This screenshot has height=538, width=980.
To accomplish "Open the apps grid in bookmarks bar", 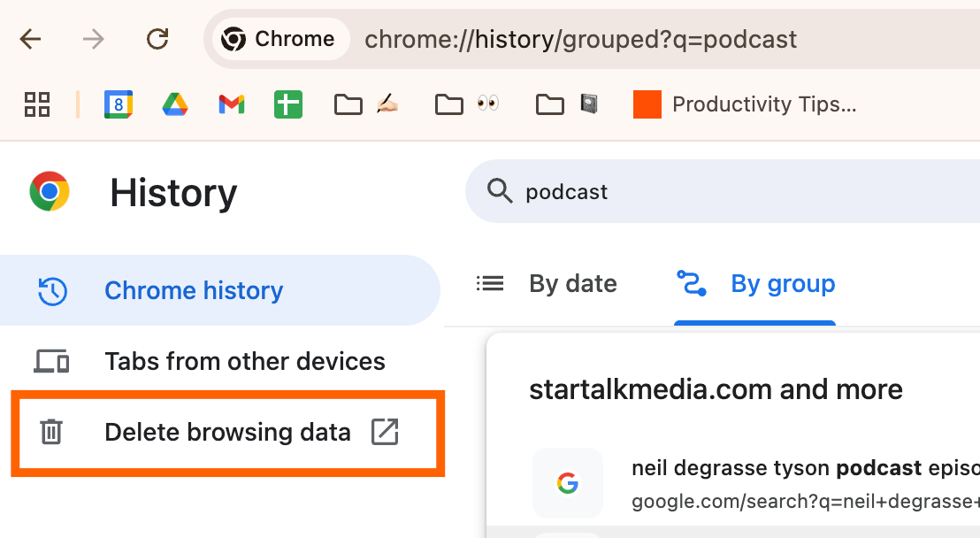I will tap(37, 104).
